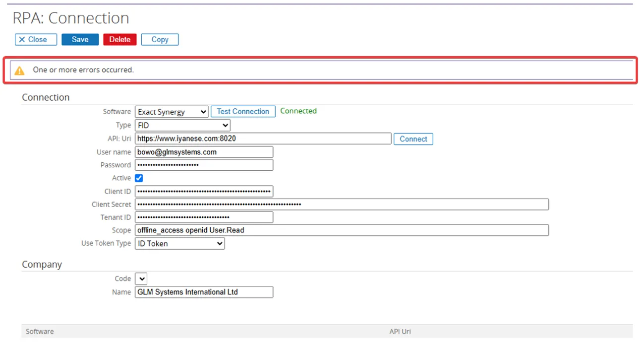Expand the Type dropdown showing FID
The image size is (644, 348).
tap(182, 126)
